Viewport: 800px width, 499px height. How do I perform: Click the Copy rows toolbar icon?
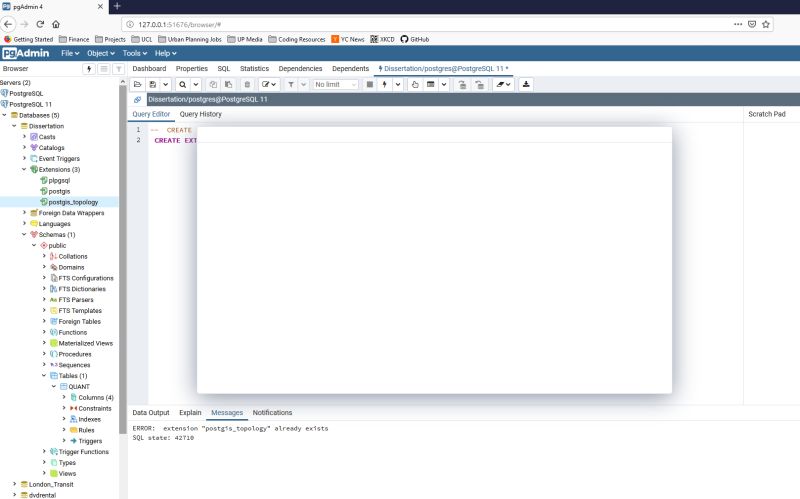pyautogui.click(x=213, y=85)
